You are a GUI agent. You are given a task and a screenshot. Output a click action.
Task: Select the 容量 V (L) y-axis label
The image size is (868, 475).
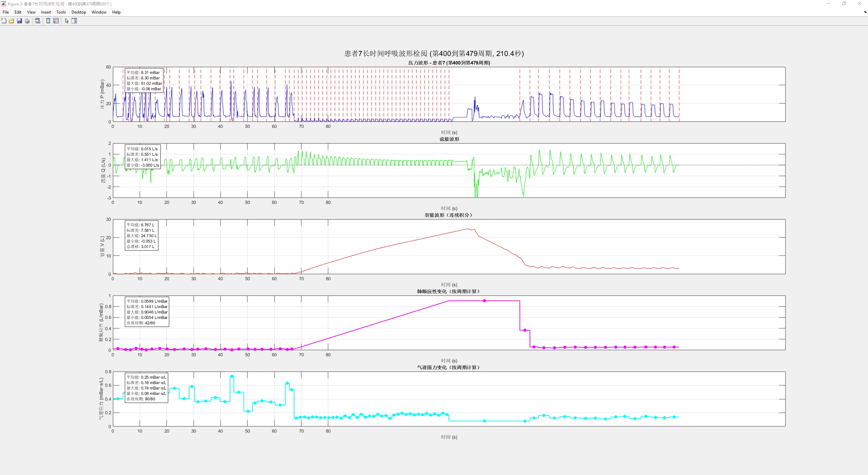102,247
